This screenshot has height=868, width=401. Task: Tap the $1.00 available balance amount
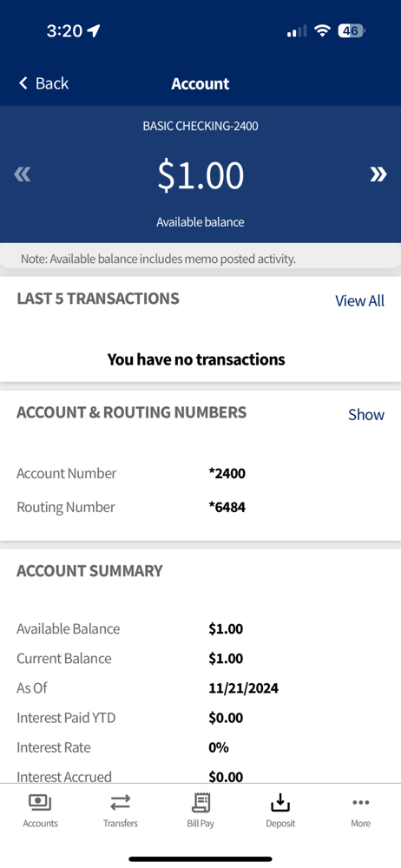click(200, 175)
